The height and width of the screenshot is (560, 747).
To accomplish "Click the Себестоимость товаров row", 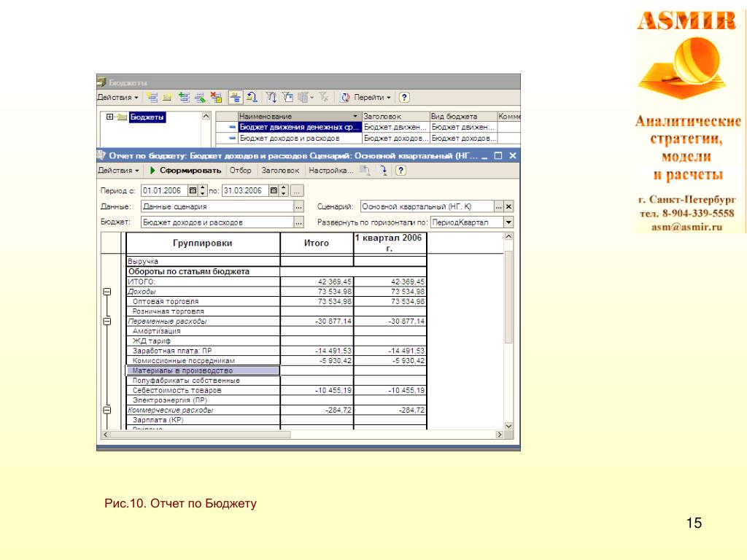I will pos(276,391).
